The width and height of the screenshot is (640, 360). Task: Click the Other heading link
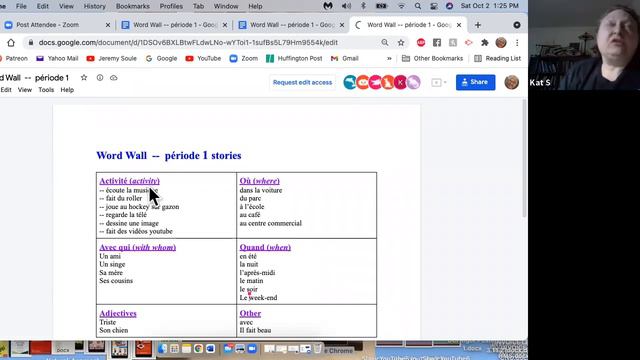tap(250, 313)
